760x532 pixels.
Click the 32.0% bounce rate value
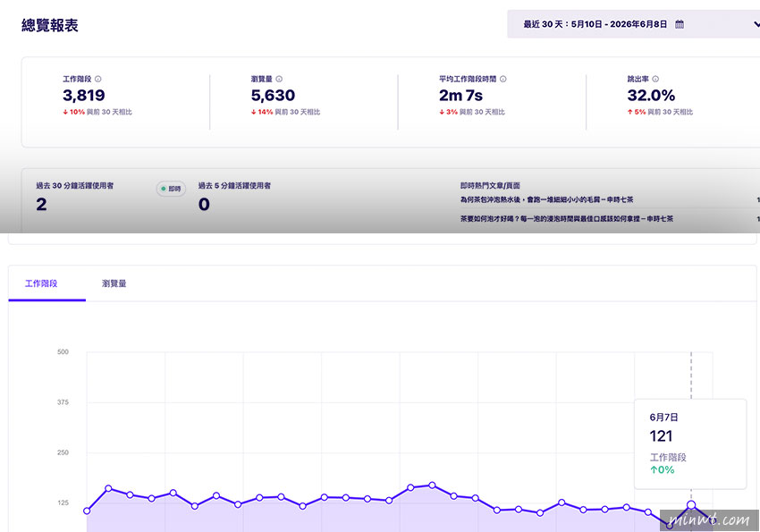click(651, 96)
